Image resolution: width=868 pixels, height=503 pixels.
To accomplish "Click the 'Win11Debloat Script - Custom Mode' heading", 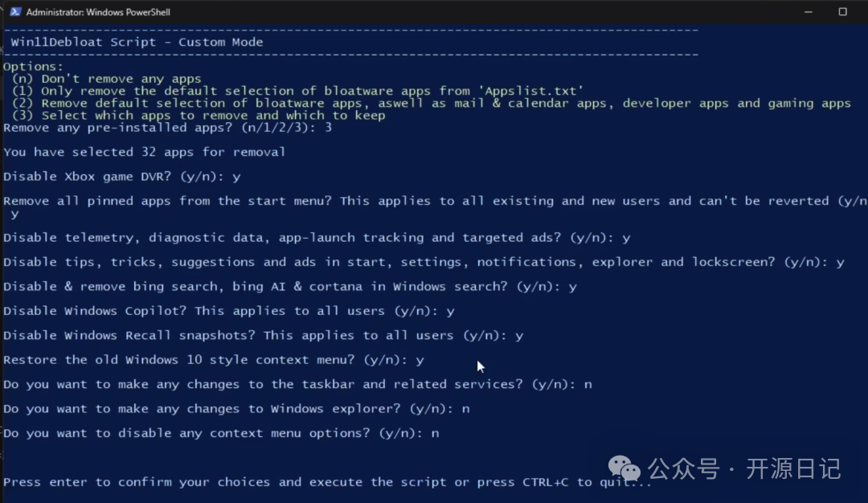I will (x=137, y=42).
